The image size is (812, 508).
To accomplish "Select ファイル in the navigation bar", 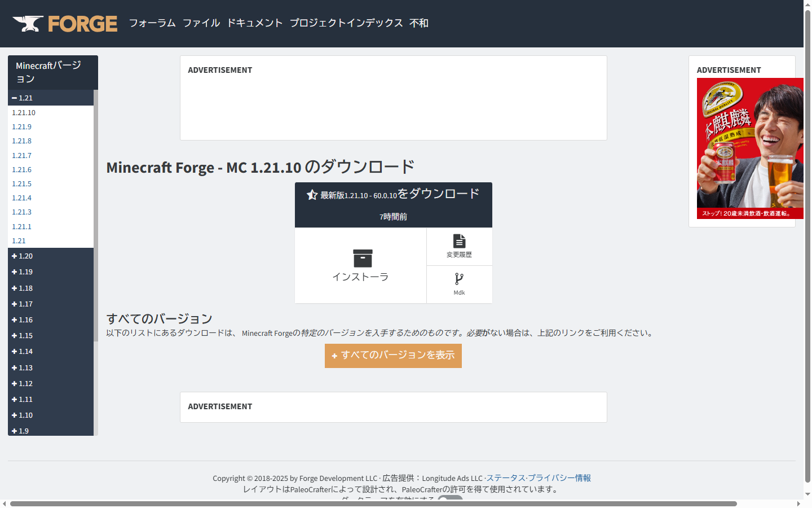I will pos(201,23).
